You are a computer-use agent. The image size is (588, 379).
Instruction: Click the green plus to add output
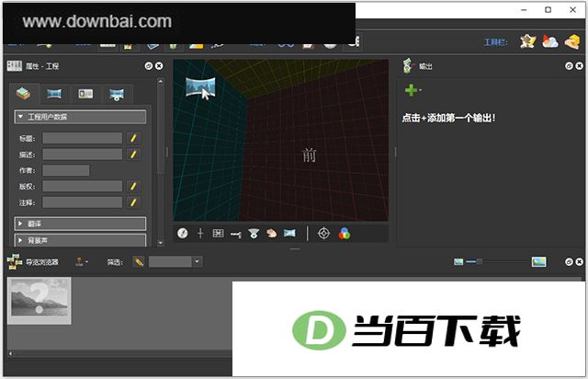point(411,90)
